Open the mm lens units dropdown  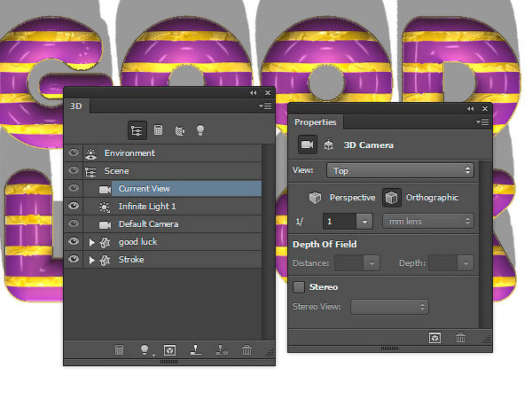tap(428, 222)
